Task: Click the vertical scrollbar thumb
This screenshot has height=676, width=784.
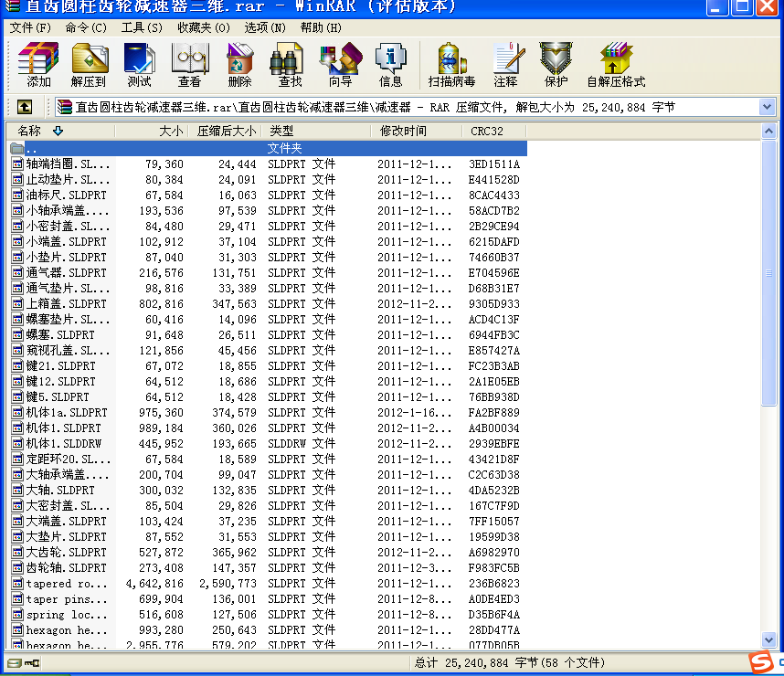Action: pyautogui.click(x=768, y=273)
